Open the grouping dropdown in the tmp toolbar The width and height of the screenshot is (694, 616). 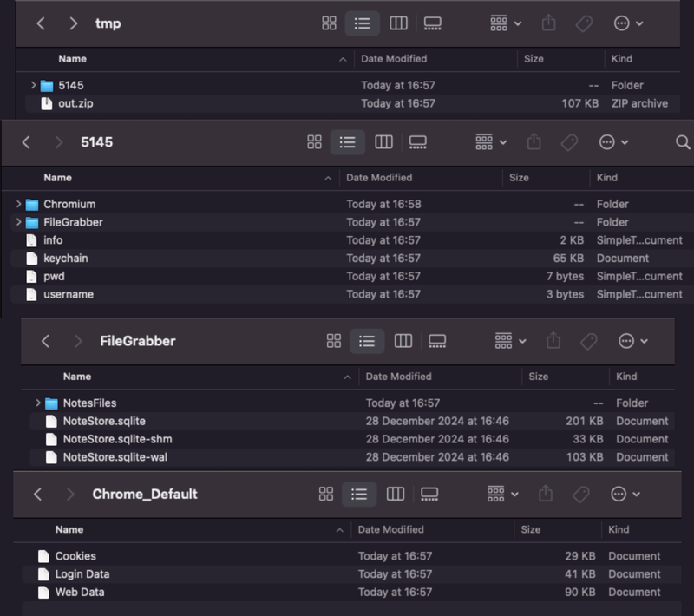click(x=504, y=23)
